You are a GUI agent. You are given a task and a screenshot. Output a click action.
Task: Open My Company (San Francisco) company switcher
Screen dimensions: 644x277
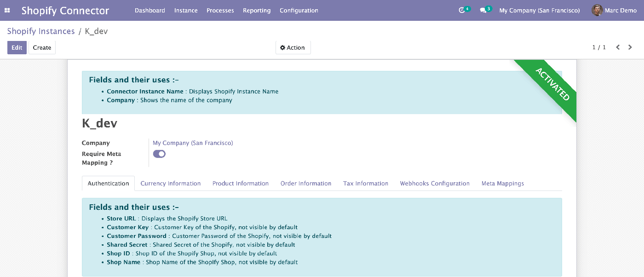(x=540, y=10)
